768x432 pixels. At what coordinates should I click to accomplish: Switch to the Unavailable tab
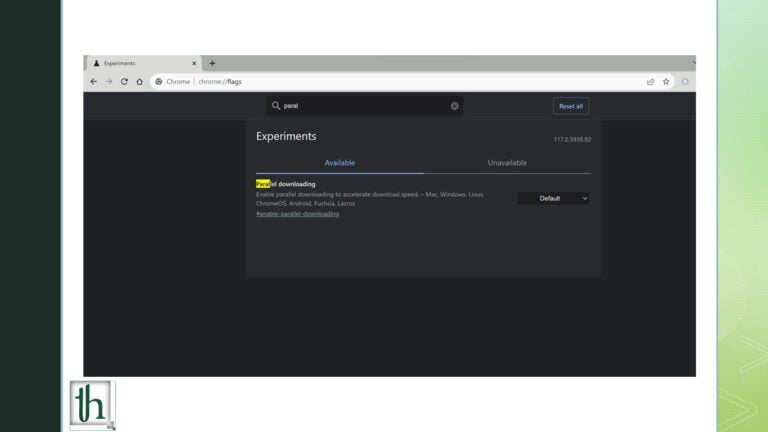click(507, 163)
